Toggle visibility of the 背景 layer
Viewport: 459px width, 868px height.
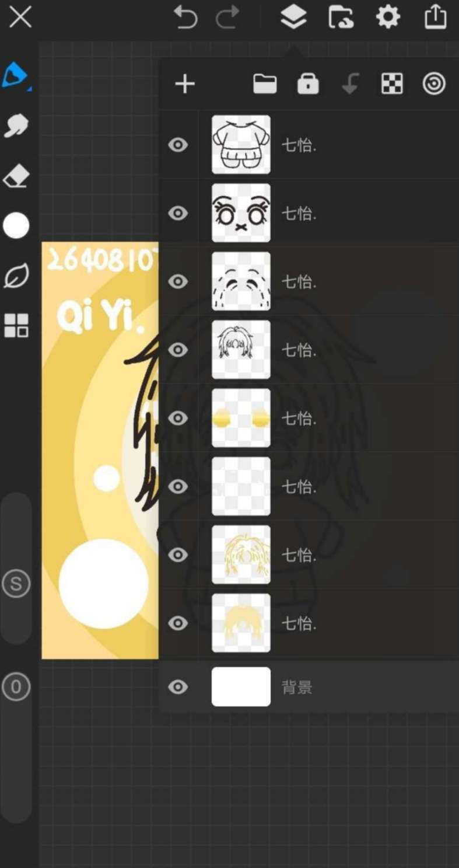[178, 687]
